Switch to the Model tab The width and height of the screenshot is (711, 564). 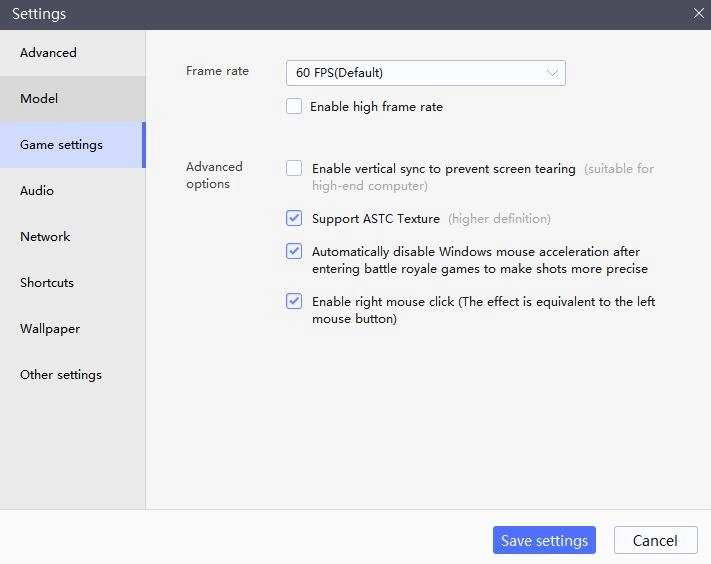tap(39, 99)
